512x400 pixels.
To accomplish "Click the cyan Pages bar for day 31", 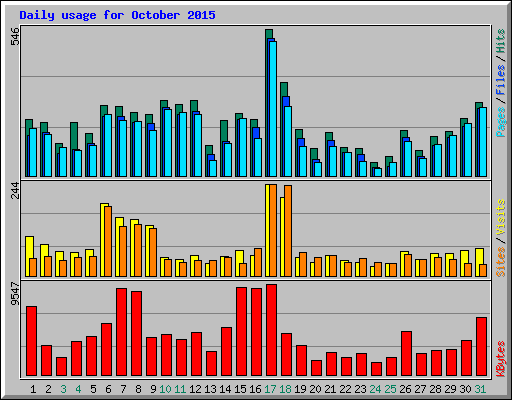I will [483, 142].
